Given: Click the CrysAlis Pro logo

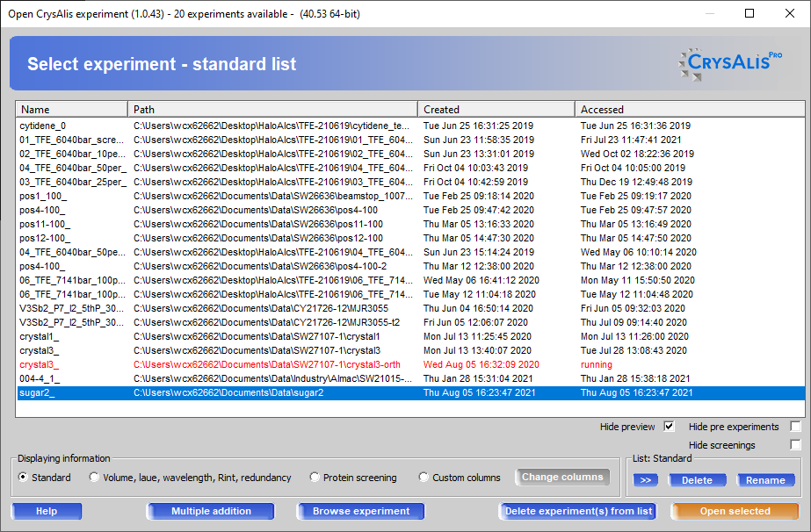Looking at the screenshot, I should tap(730, 64).
